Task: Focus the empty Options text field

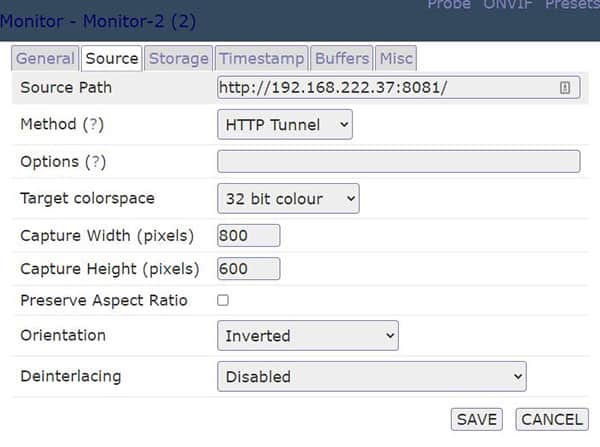Action: click(399, 162)
